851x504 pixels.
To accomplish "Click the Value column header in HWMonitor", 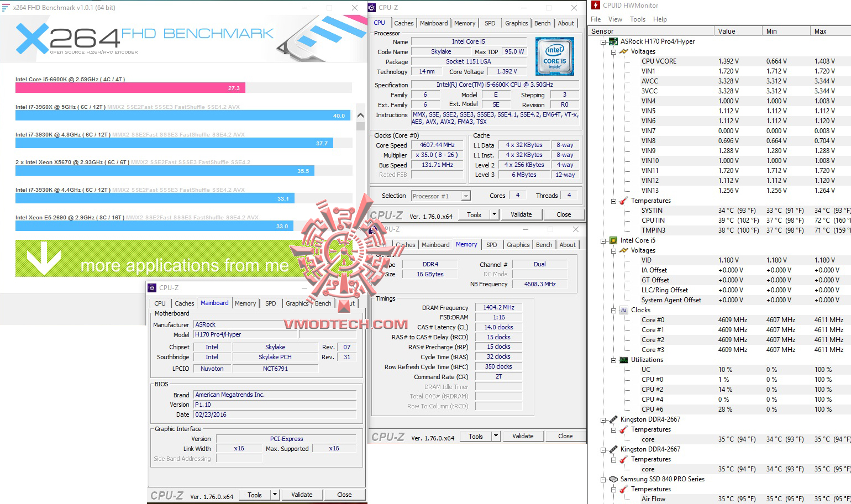I will click(x=738, y=32).
